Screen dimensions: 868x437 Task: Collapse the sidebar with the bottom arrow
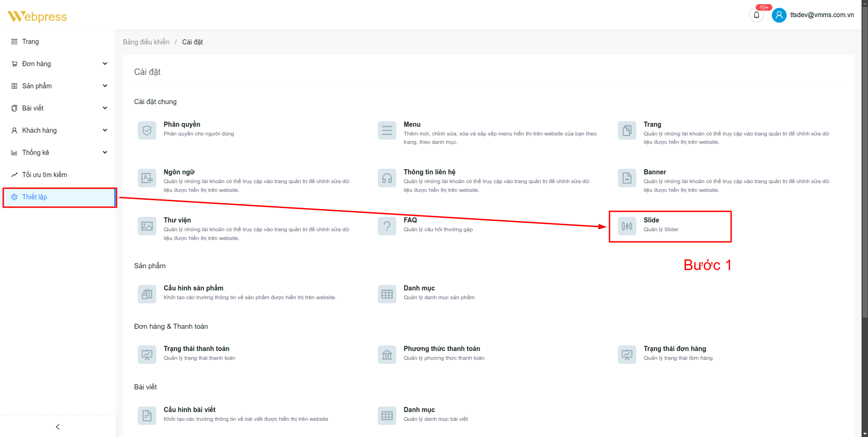(58, 427)
